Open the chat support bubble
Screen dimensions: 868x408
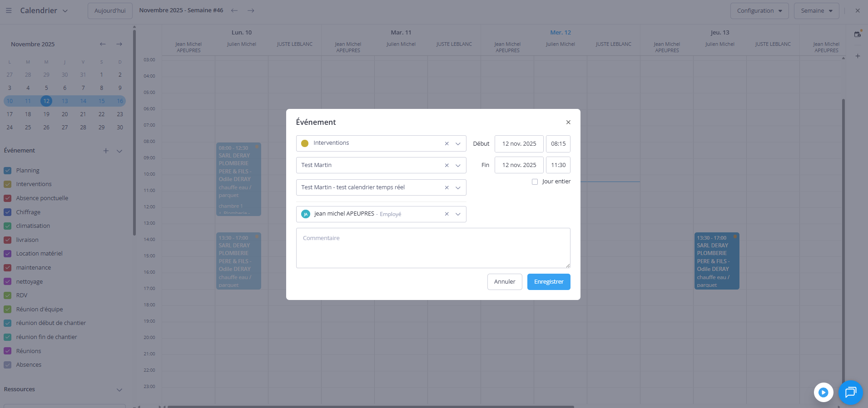click(x=850, y=392)
